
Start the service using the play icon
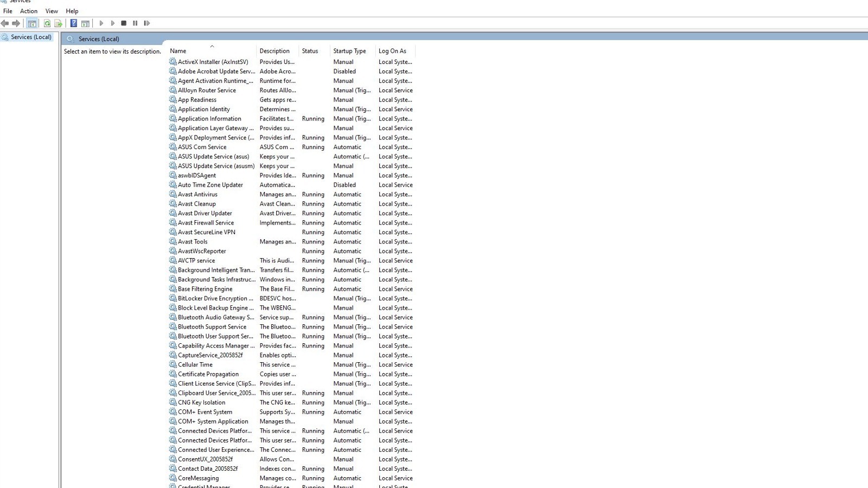point(101,23)
